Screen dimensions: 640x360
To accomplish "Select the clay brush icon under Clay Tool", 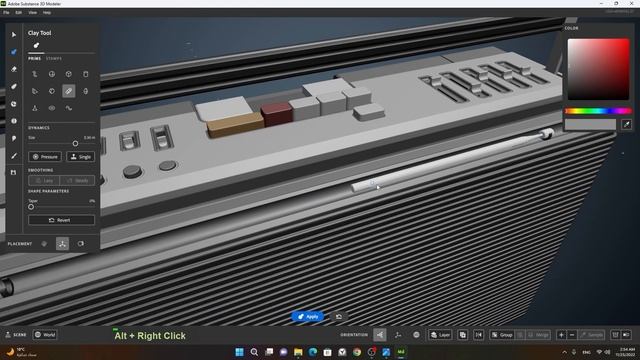I will [x=36, y=45].
